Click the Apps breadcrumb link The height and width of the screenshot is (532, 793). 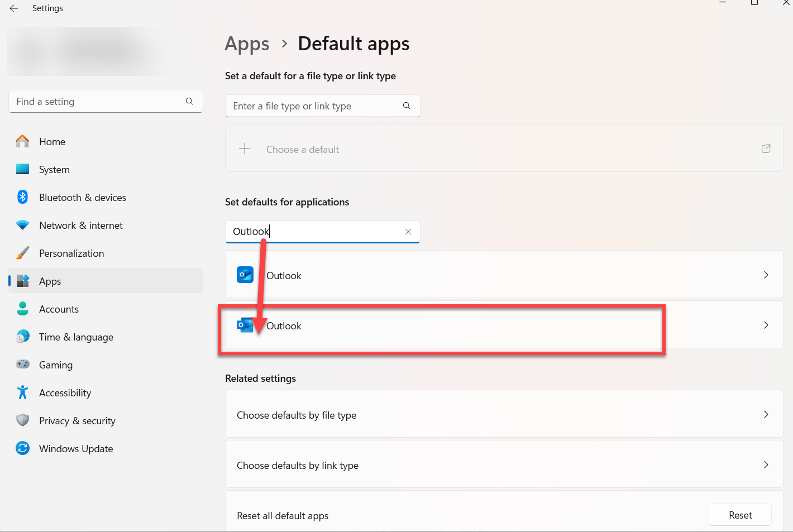[247, 44]
